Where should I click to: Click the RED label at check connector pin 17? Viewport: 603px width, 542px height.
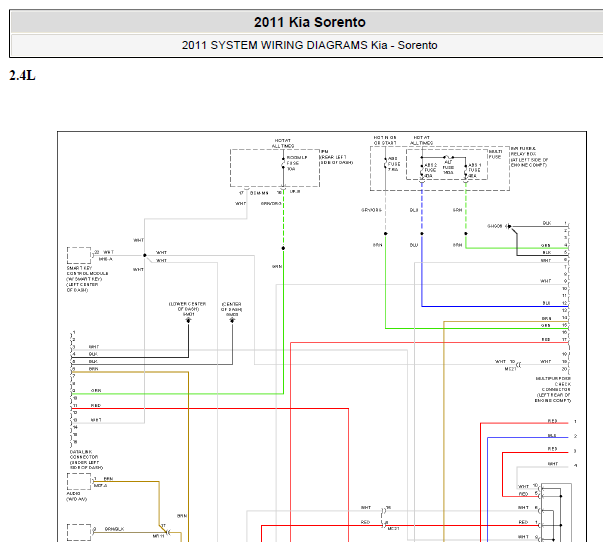pos(546,339)
